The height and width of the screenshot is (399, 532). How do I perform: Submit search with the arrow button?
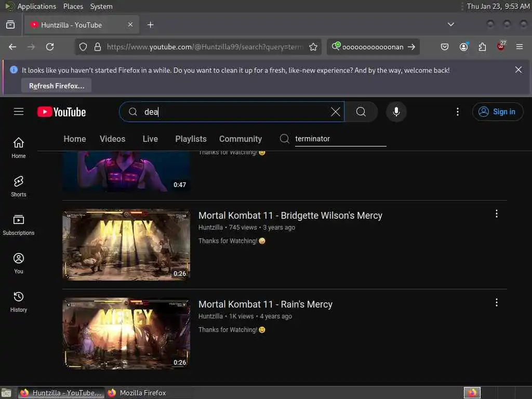click(411, 47)
